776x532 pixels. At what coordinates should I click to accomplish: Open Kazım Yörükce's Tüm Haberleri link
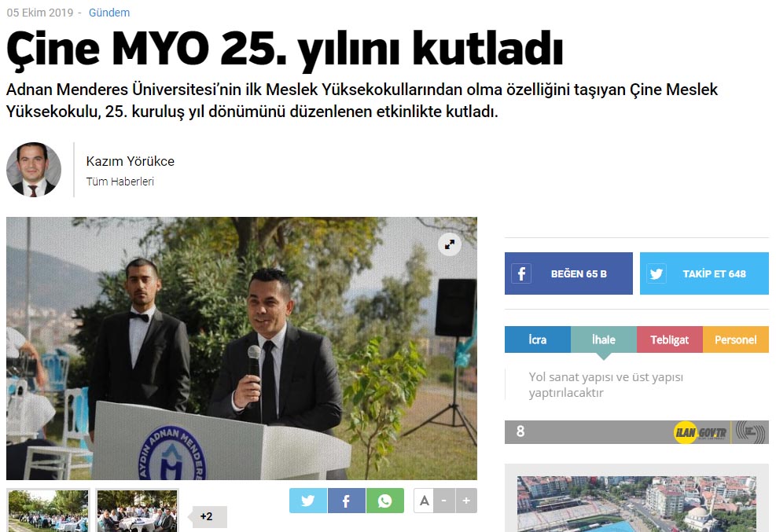point(120,182)
